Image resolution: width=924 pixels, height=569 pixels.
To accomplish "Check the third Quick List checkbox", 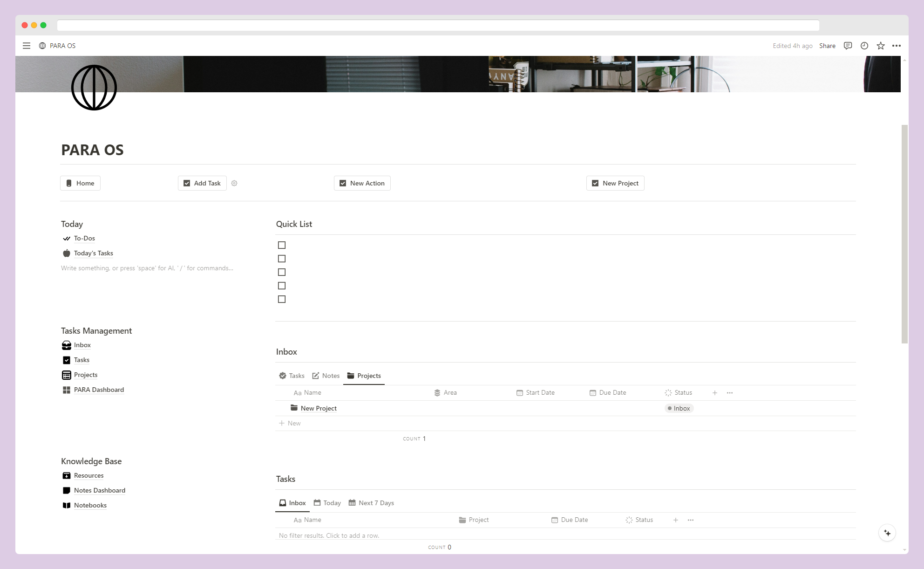I will 282,272.
